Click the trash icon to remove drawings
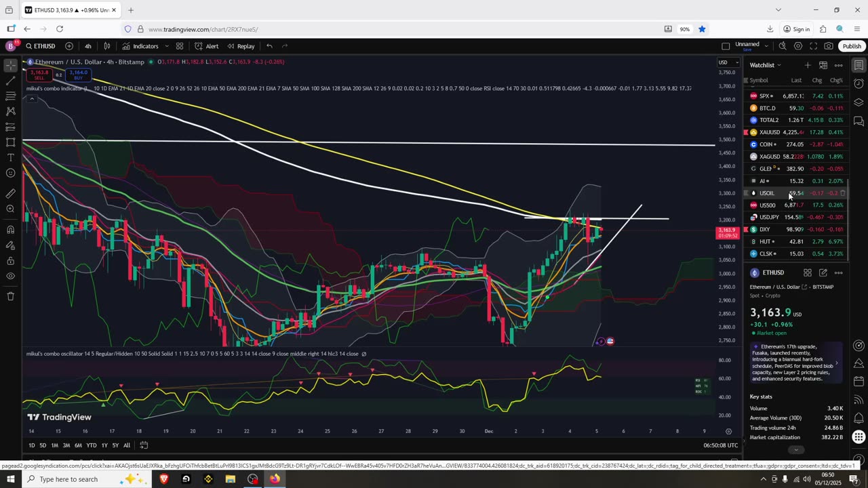Viewport: 868px width, 488px height. coord(10,296)
